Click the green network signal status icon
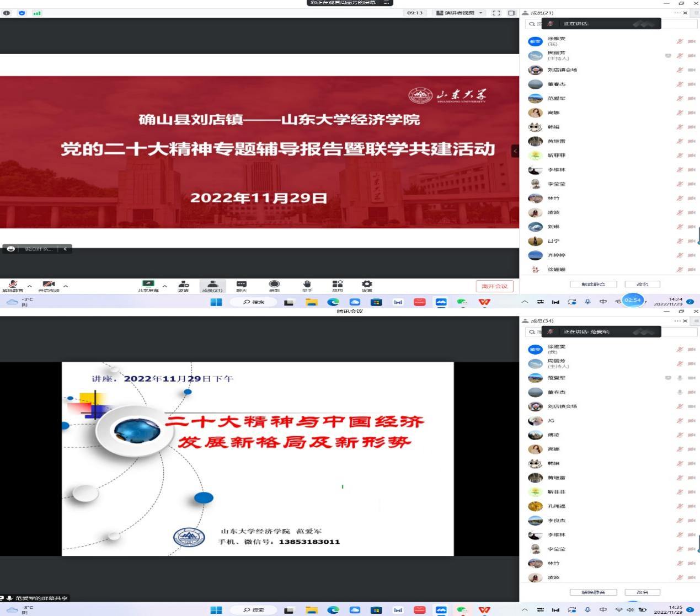This screenshot has width=700, height=616. (x=37, y=13)
